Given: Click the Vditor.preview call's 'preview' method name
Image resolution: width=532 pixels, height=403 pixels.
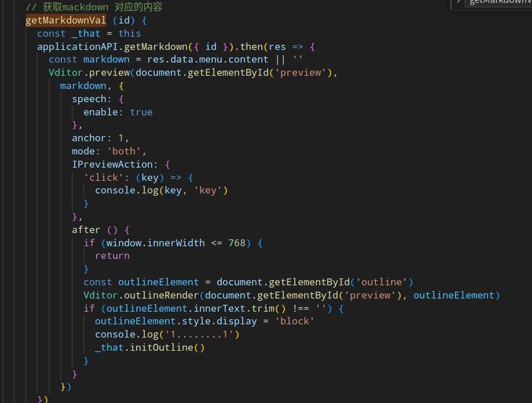Looking at the screenshot, I should click(109, 73).
